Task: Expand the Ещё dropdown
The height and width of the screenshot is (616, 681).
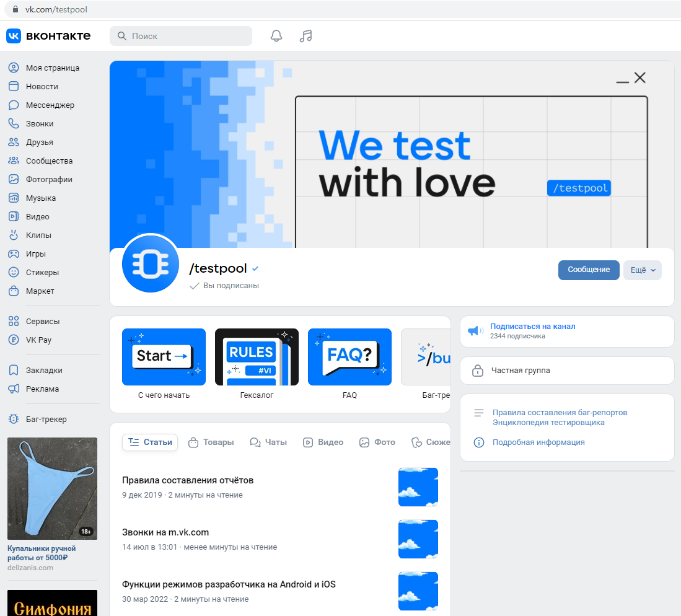Action: [643, 270]
